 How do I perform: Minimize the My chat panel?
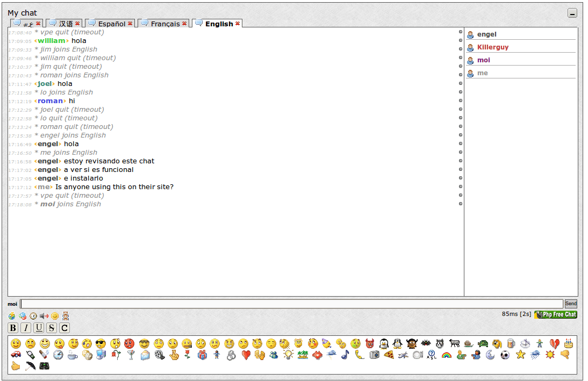click(572, 13)
